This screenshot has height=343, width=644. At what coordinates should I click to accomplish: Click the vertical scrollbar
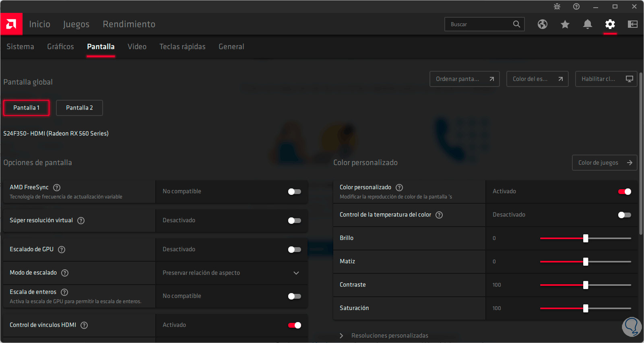(641, 153)
